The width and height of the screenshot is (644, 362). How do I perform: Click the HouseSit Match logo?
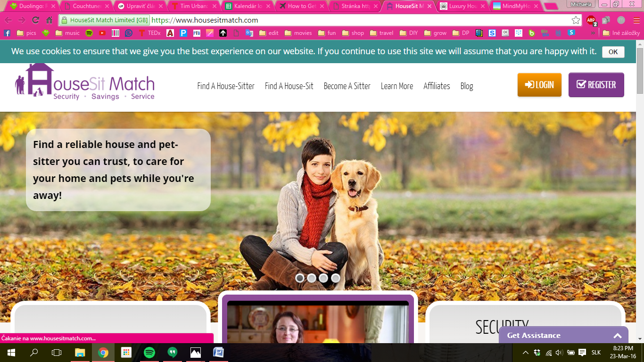pos(85,82)
